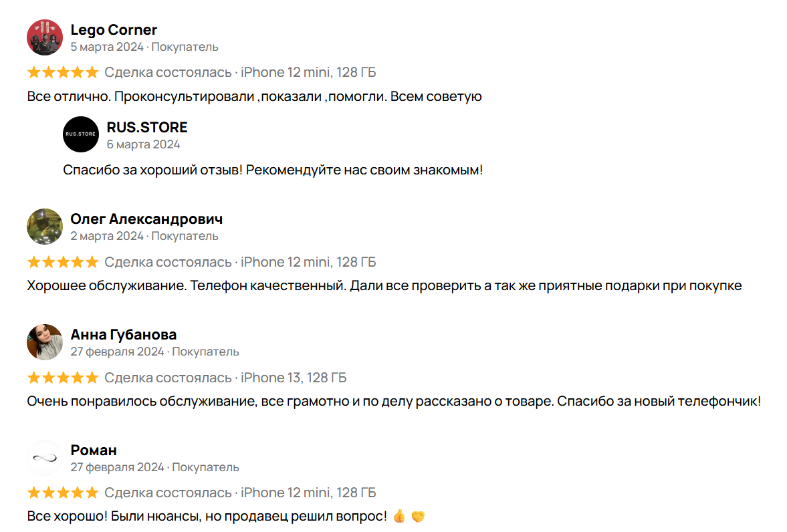Click the star rating on Роман's review
Screen dimensions: 787x532
click(x=63, y=493)
